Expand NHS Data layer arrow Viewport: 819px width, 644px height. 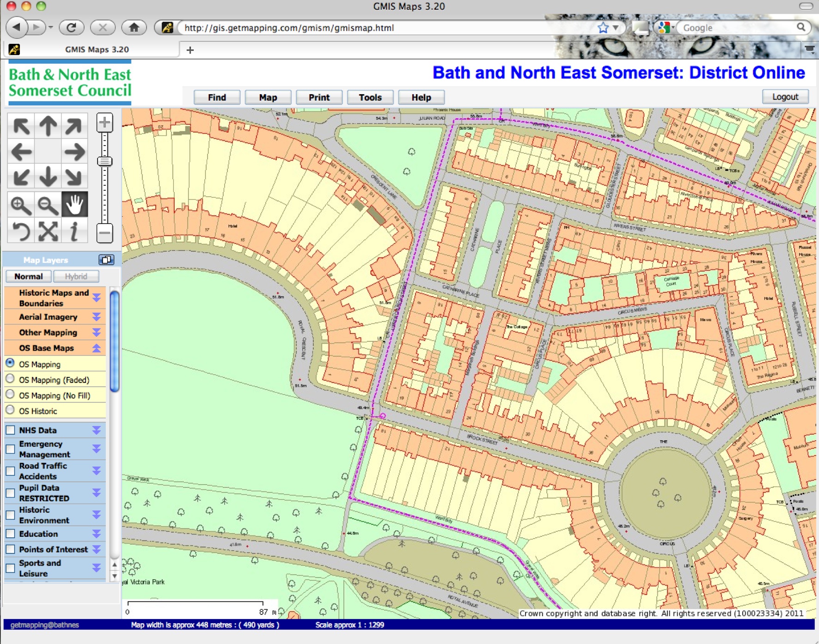tap(97, 430)
